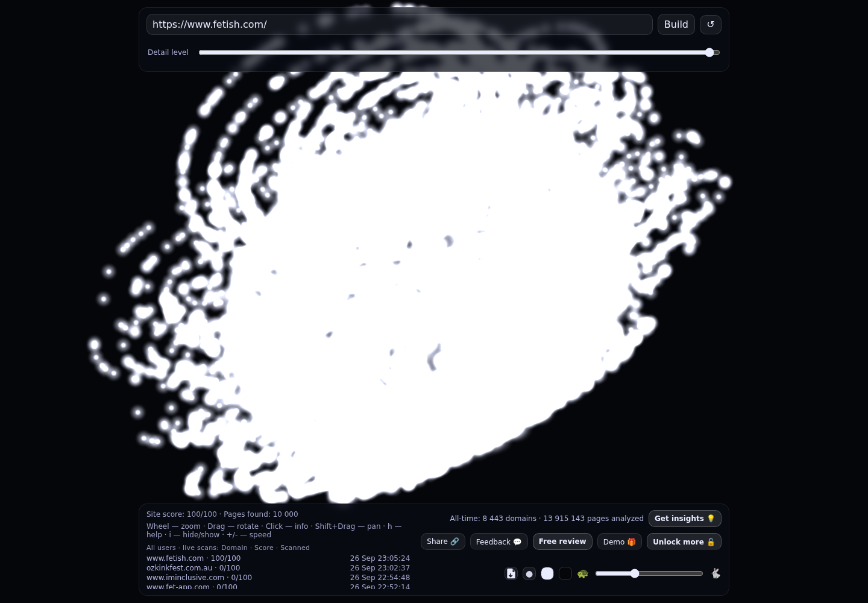Select the www.iminclusive.com scan row

[278, 578]
